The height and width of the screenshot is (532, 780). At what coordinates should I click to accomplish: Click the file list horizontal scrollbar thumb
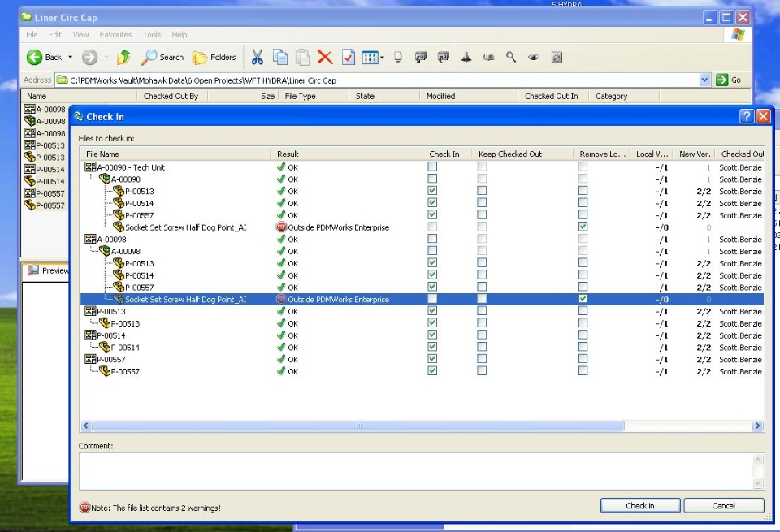point(358,426)
